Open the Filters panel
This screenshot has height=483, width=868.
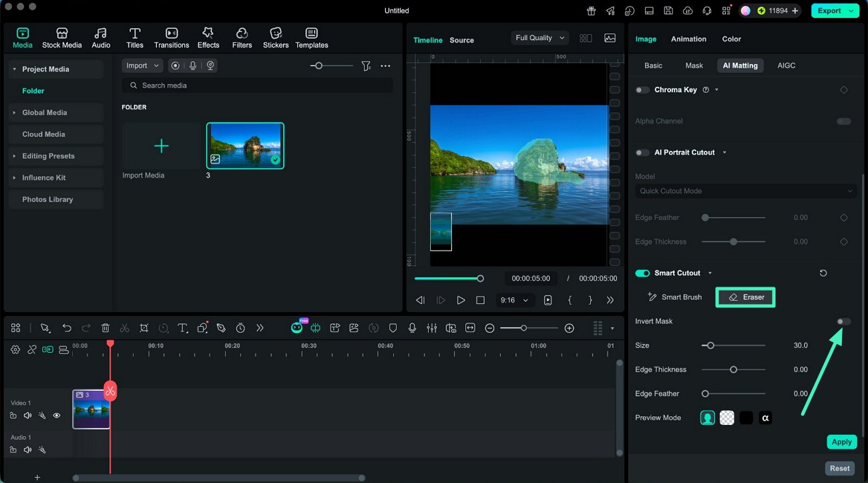pyautogui.click(x=242, y=38)
